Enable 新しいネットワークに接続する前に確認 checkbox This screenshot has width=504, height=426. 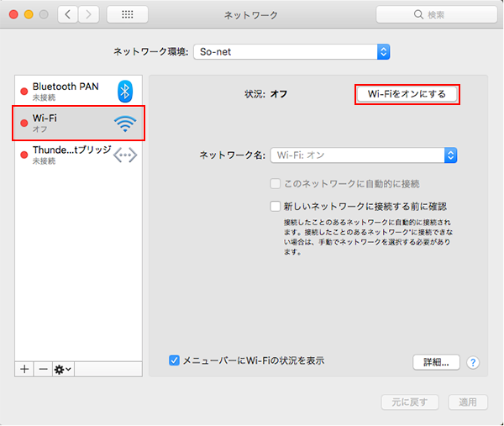pyautogui.click(x=275, y=206)
